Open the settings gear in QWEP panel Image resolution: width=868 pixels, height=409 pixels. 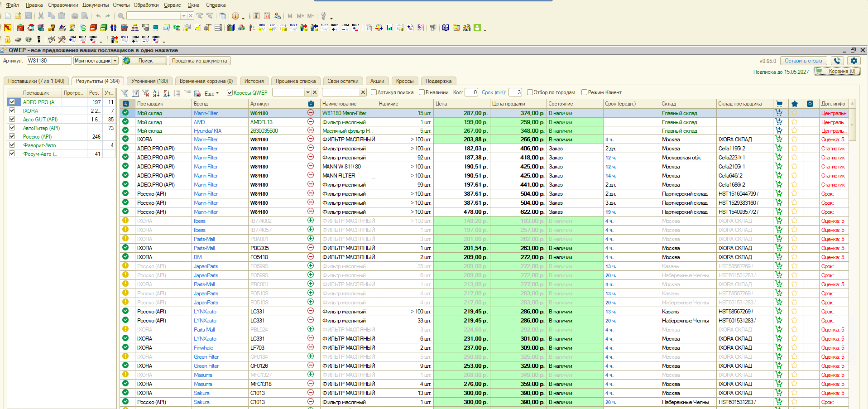(x=854, y=61)
